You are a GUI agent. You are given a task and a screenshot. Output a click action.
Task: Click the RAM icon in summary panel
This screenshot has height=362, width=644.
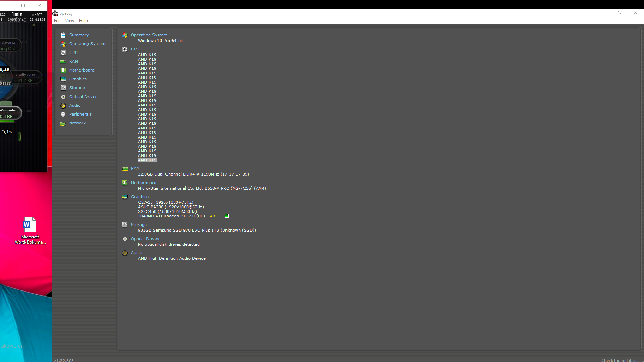click(x=125, y=168)
